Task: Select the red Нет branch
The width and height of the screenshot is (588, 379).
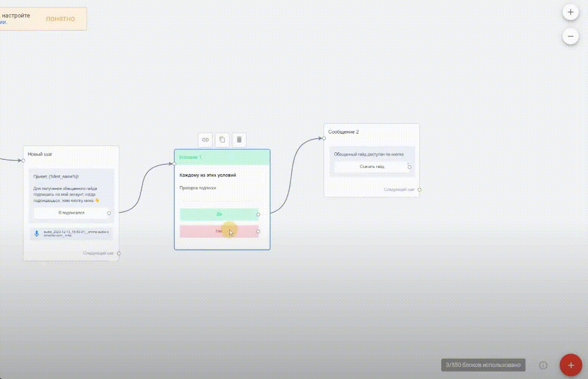Action: tap(219, 231)
